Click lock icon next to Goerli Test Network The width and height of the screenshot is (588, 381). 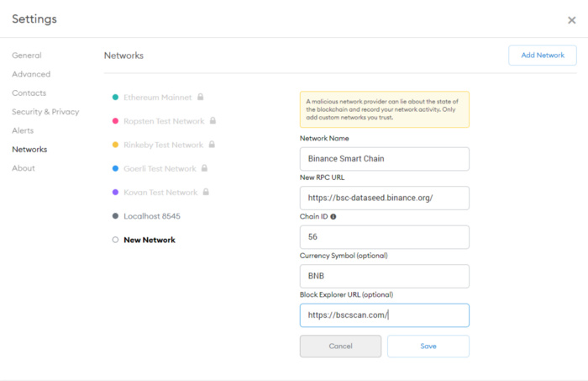[x=205, y=168]
